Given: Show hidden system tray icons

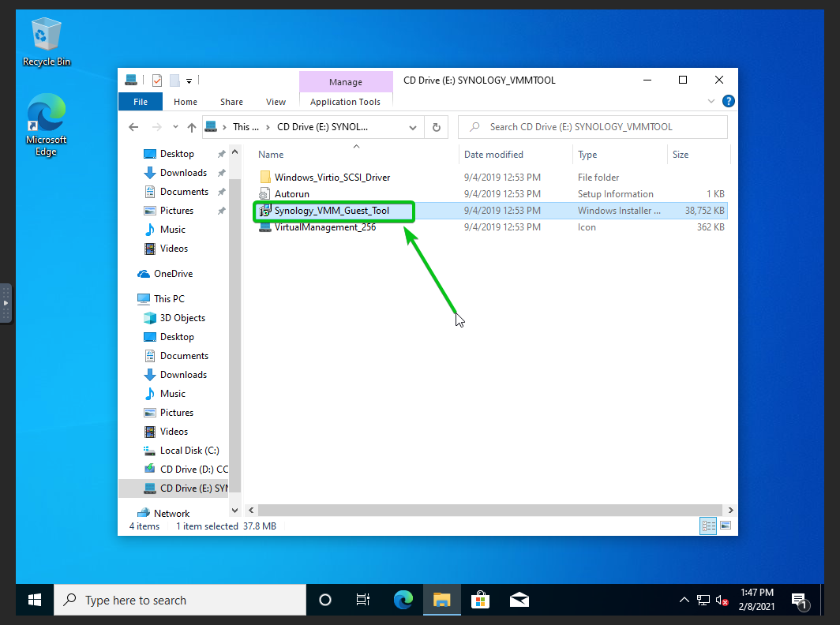Looking at the screenshot, I should [684, 601].
